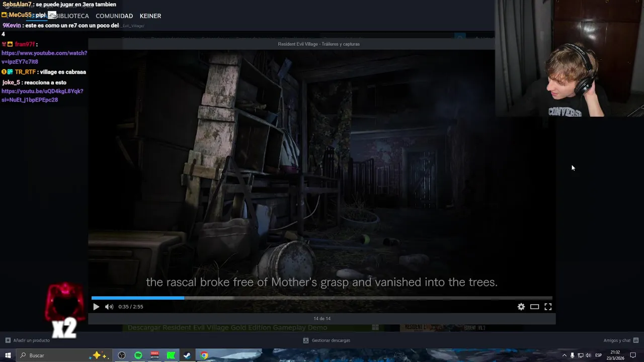Open the Windows notification center icon
644x362 pixels.
(x=633, y=355)
